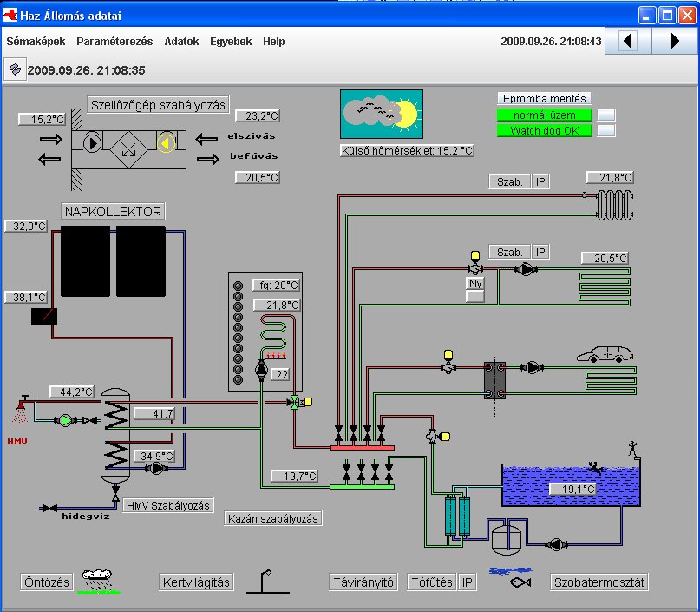This screenshot has height=612, width=700.
Task: Click the pool filter cylinders
Action: click(x=458, y=515)
